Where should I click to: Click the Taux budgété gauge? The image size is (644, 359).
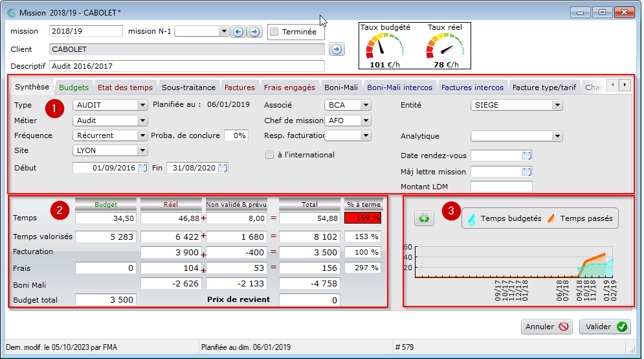point(385,47)
